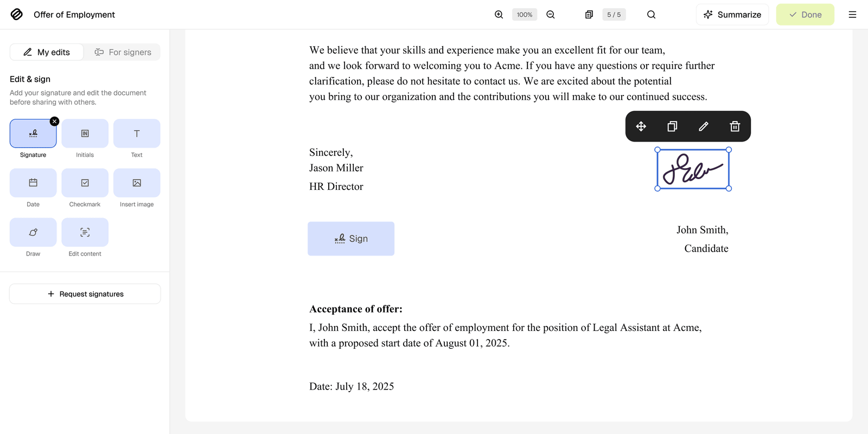The width and height of the screenshot is (868, 434).
Task: Click the Summarize button
Action: (x=732, y=15)
